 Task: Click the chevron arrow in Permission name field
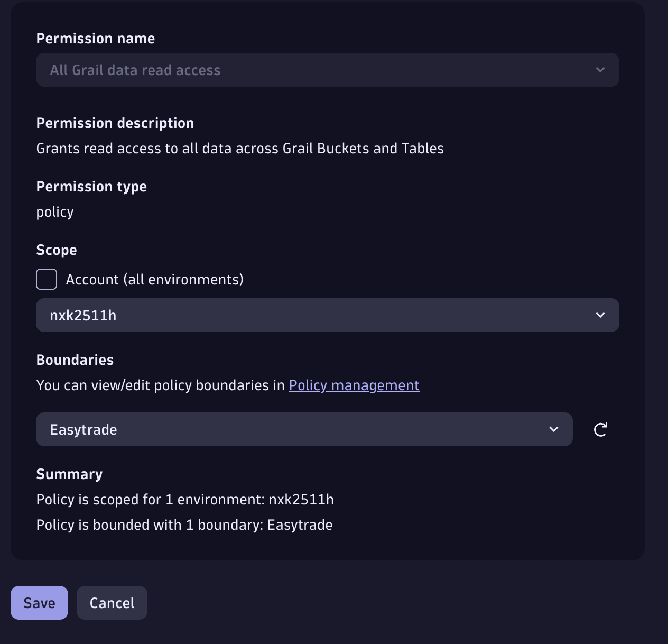pos(600,70)
